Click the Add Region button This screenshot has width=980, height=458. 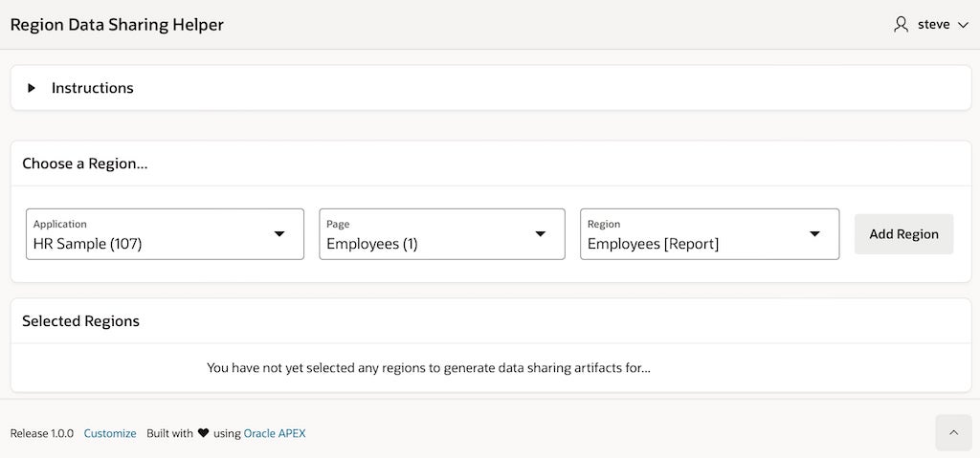click(903, 234)
